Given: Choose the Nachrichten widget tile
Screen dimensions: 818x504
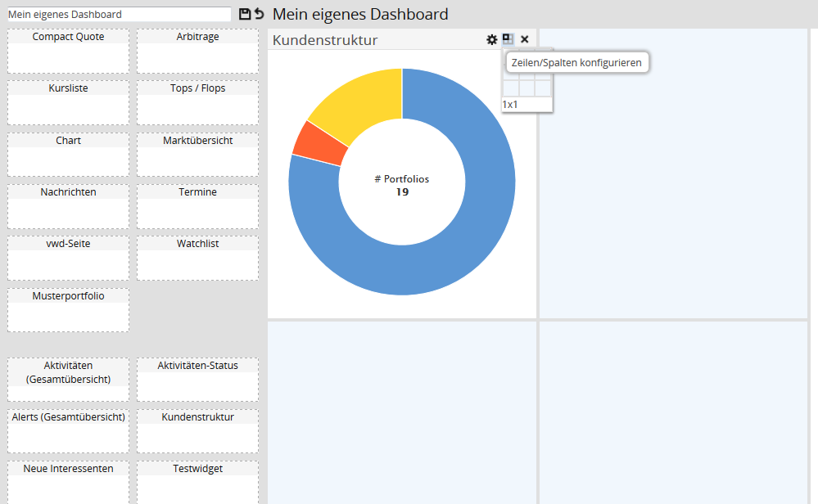Looking at the screenshot, I should [68, 206].
